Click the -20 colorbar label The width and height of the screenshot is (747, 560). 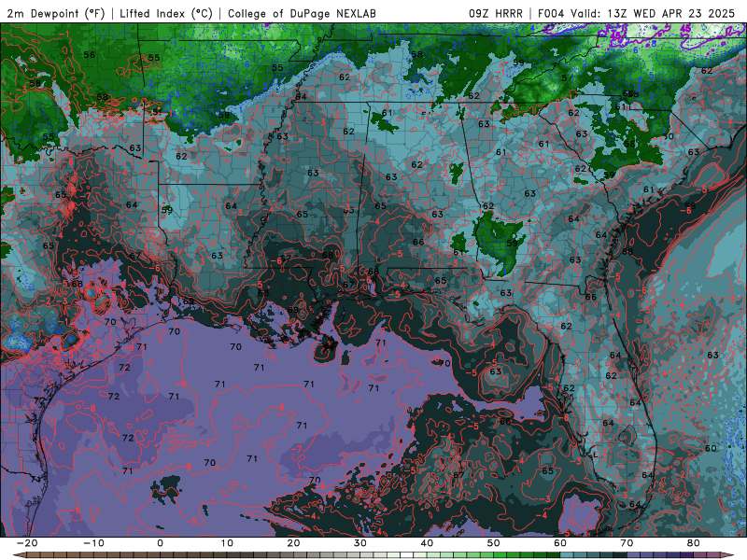point(27,543)
